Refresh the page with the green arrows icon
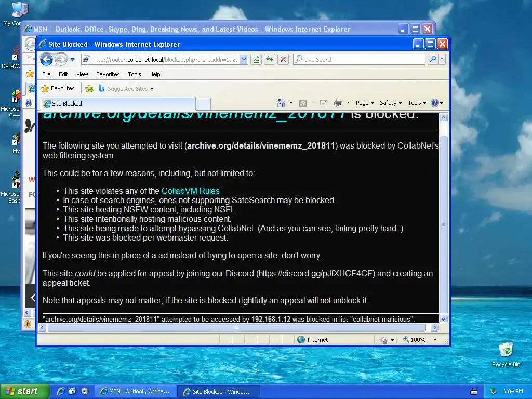The image size is (532, 399). [x=270, y=59]
